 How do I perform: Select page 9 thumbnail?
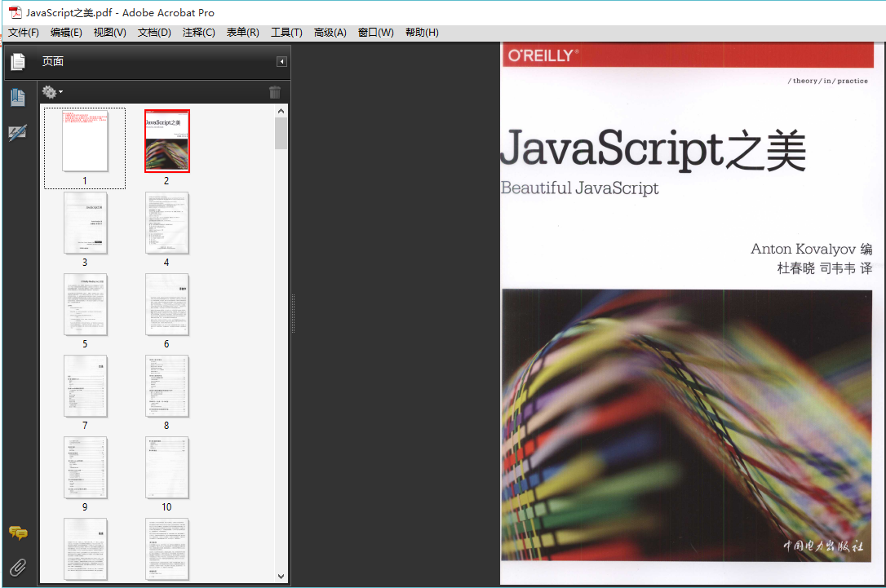[x=86, y=467]
